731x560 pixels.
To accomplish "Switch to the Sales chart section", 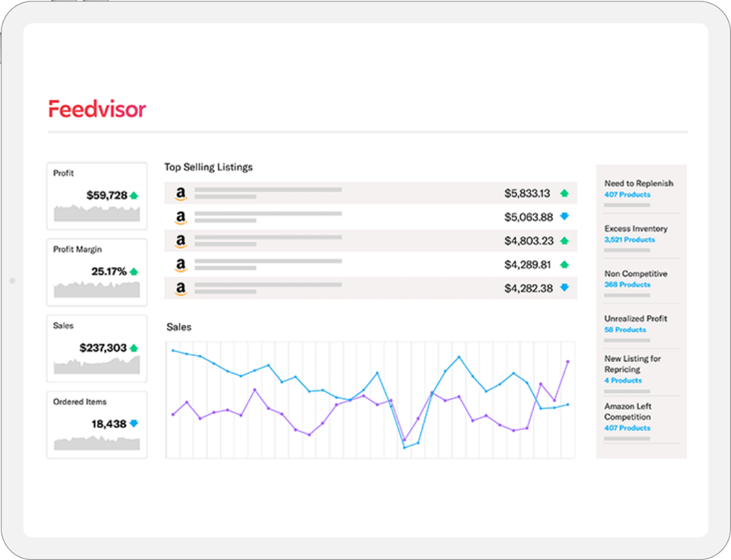I will (x=179, y=327).
